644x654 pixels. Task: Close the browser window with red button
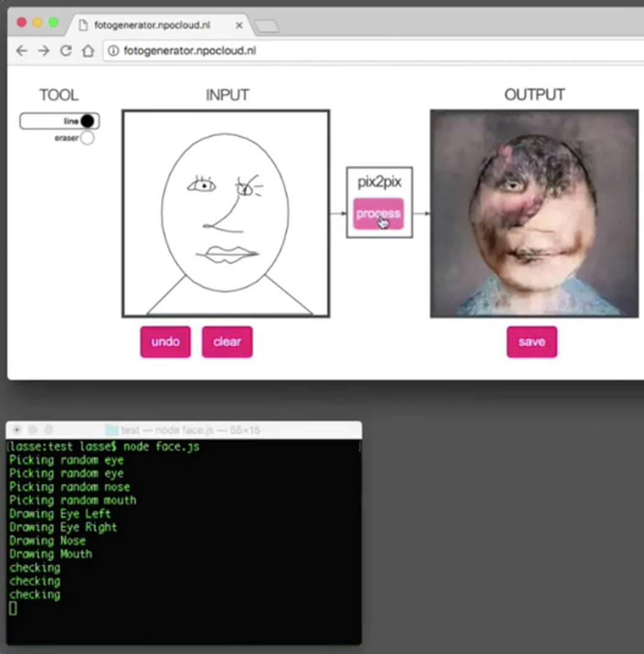coord(21,23)
